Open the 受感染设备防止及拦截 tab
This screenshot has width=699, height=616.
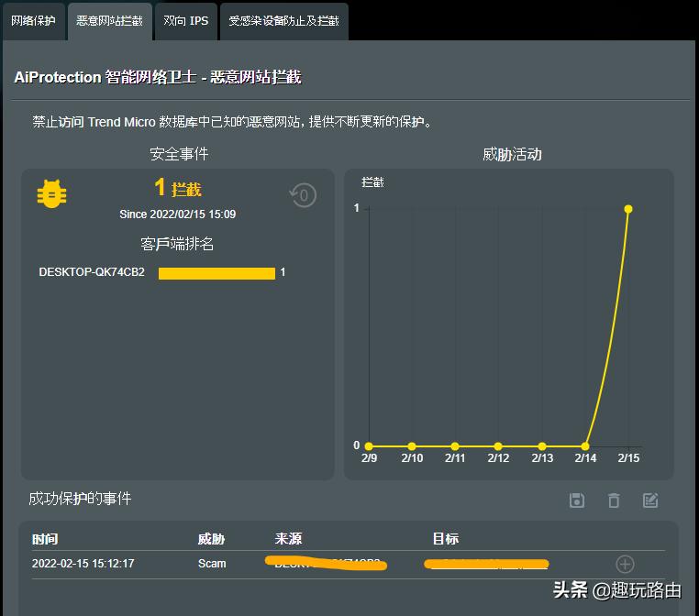[x=284, y=21]
